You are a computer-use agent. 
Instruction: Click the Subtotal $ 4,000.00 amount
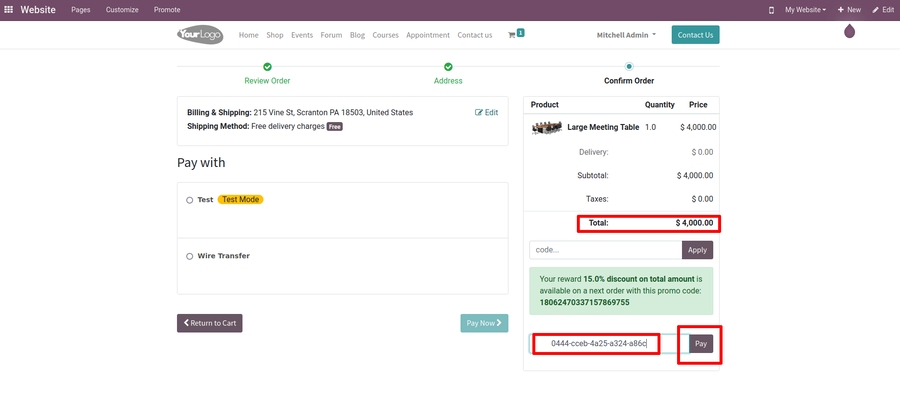pyautogui.click(x=695, y=176)
